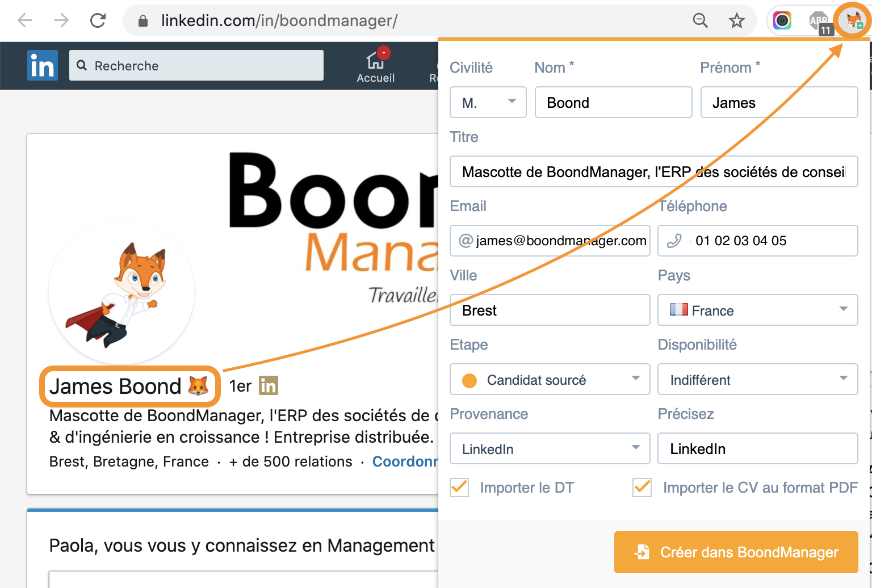Open the Coordonnées link on the profile
The width and height of the screenshot is (872, 588).
point(405,461)
